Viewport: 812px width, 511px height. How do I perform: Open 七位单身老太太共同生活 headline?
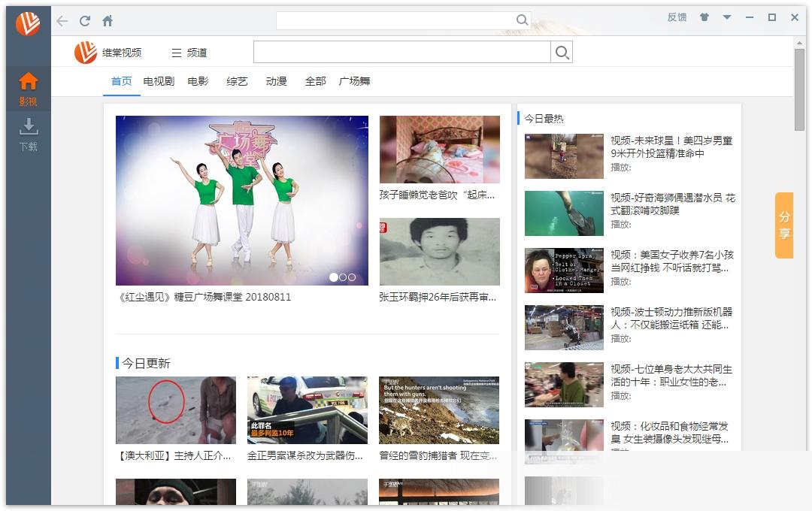coord(671,375)
